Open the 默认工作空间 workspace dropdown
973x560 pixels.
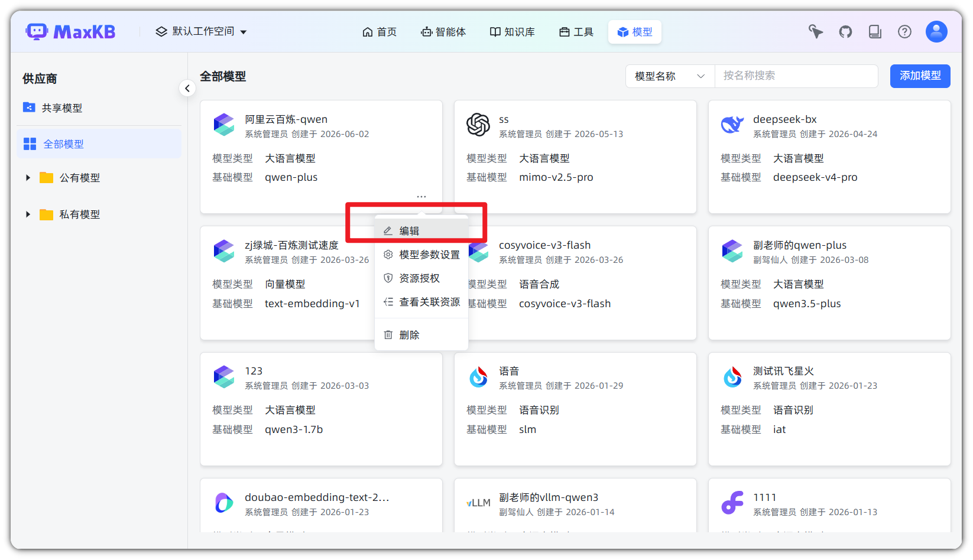click(x=201, y=32)
